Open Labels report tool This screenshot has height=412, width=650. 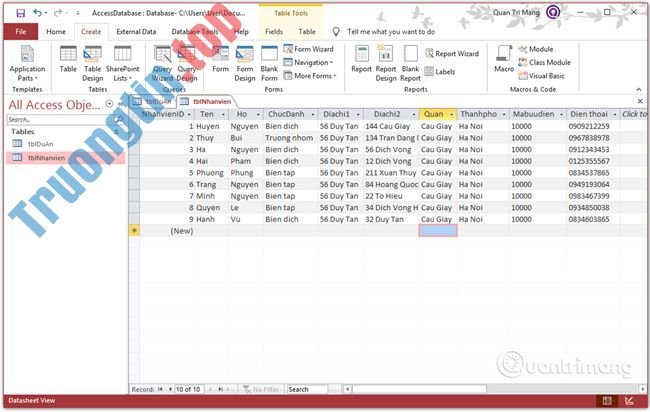click(x=440, y=72)
